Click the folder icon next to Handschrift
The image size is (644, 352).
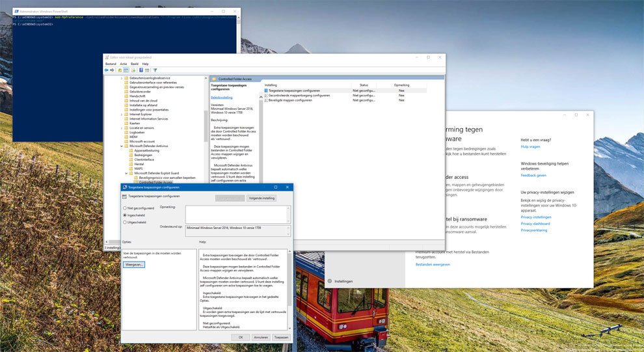126,96
